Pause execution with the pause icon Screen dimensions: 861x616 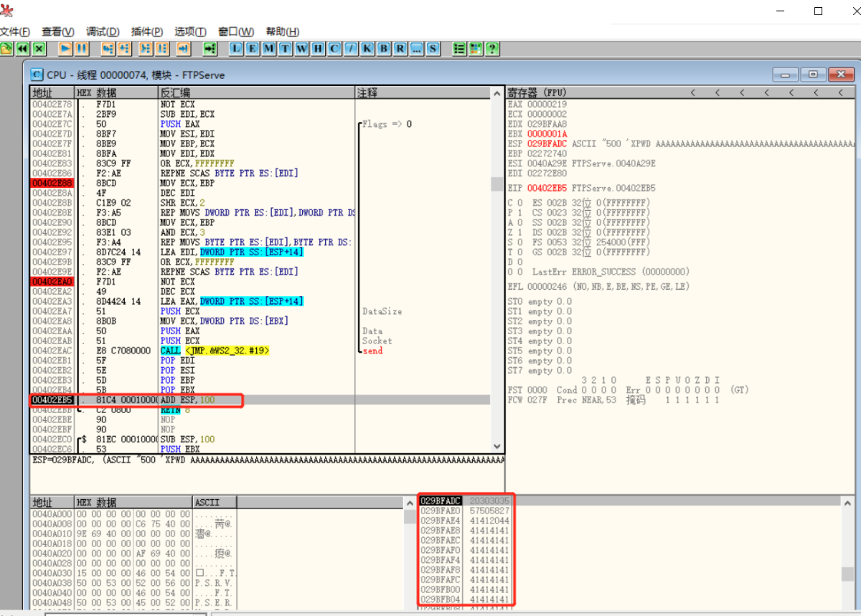coord(82,49)
